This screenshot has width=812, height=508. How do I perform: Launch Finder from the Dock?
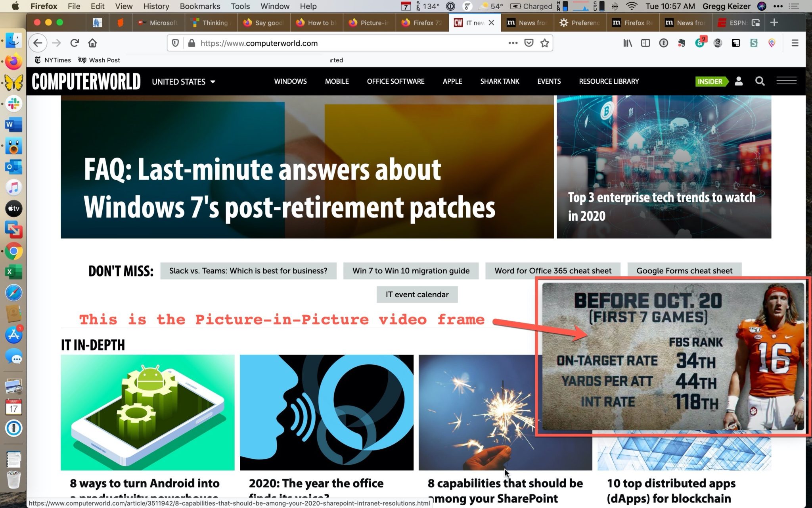(13, 40)
